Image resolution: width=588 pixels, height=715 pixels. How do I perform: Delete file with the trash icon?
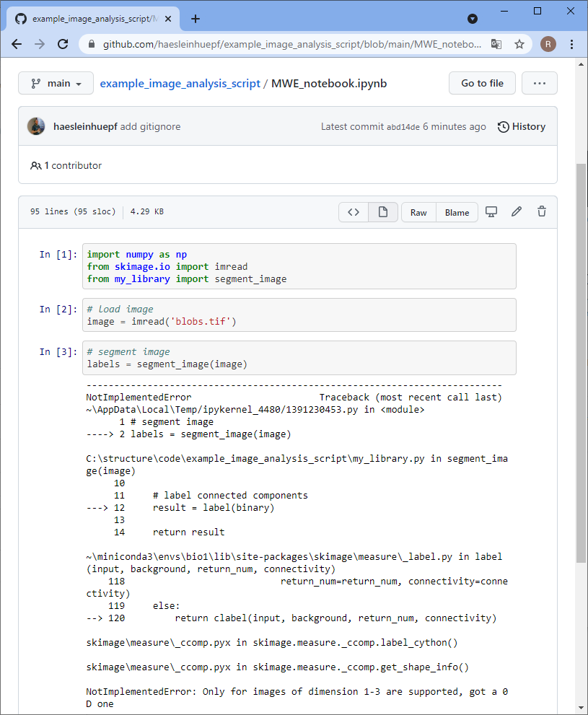542,212
